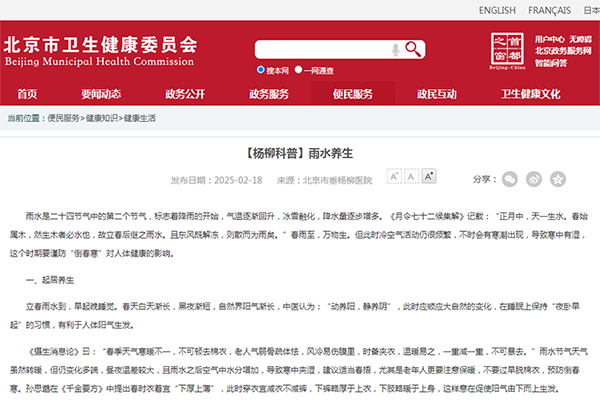Image resolution: width=600 pixels, height=400 pixels.
Task: Decrease article font size with A- icon
Action: (x=394, y=177)
